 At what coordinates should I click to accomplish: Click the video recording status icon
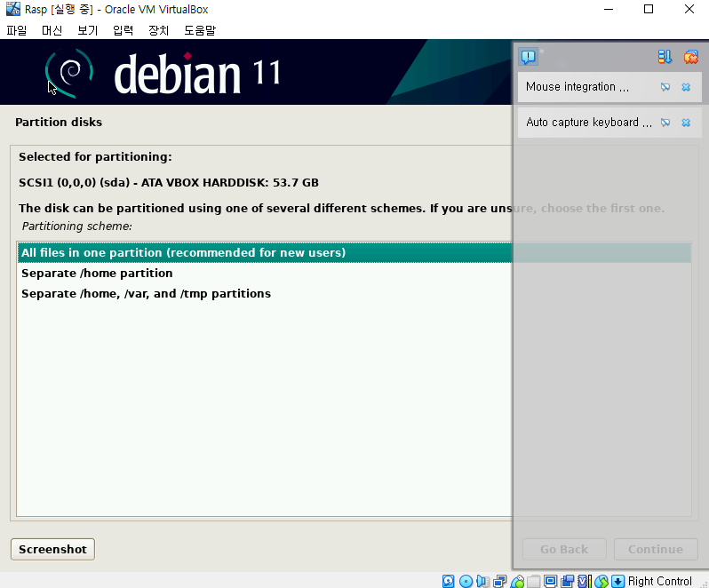pos(567,581)
